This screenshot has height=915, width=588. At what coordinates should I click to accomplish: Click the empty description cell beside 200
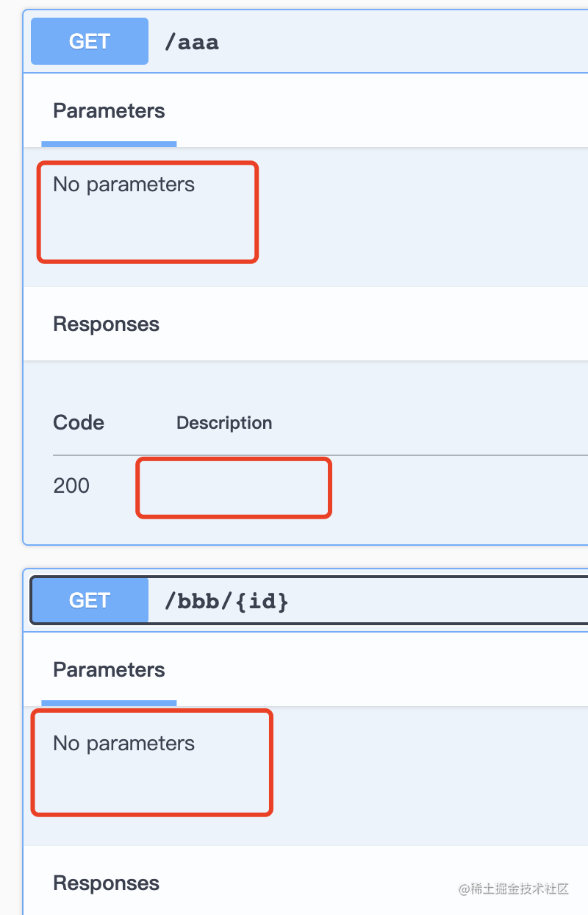(234, 487)
